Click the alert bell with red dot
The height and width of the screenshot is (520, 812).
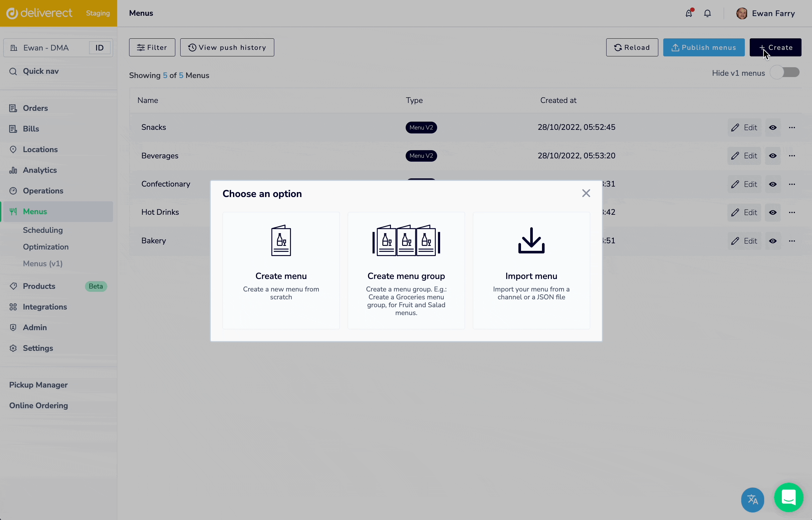[x=688, y=13]
